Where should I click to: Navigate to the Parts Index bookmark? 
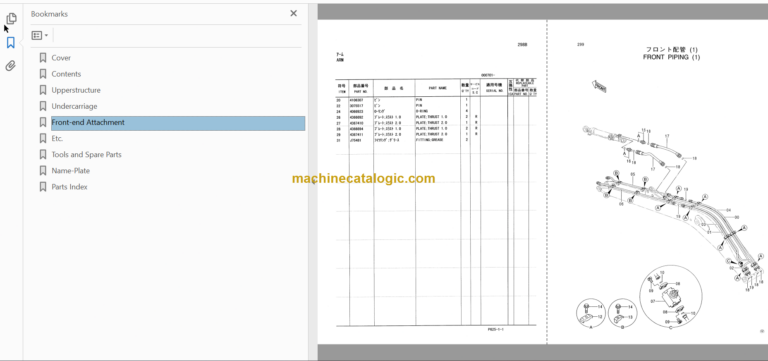(70, 187)
